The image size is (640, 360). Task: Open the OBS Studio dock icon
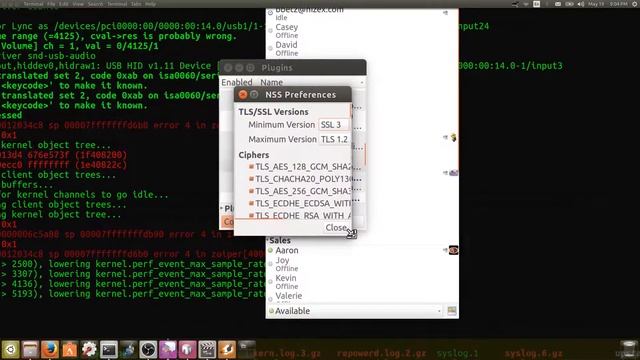(x=148, y=349)
